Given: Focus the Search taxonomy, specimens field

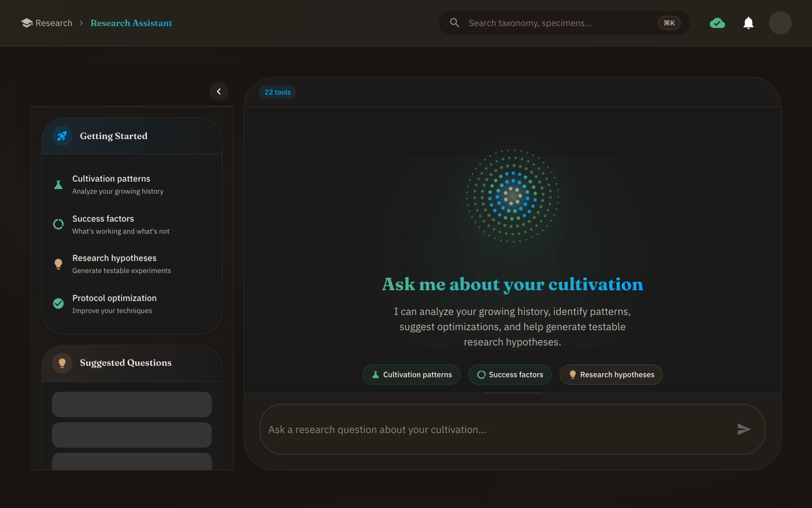Looking at the screenshot, I should point(564,23).
